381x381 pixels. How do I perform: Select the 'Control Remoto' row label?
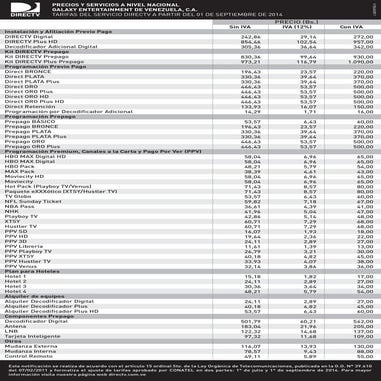coord(28,357)
